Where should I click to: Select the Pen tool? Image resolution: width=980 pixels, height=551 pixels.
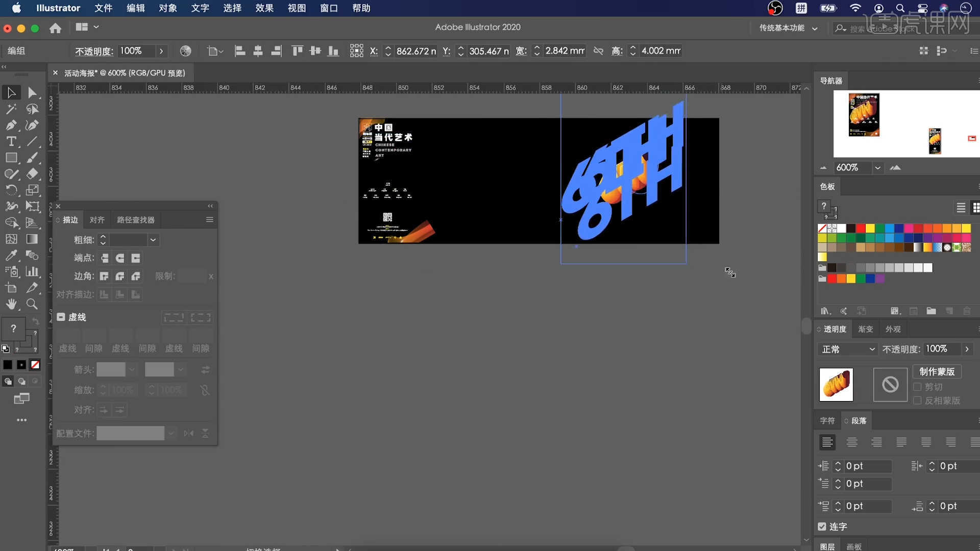coord(11,125)
